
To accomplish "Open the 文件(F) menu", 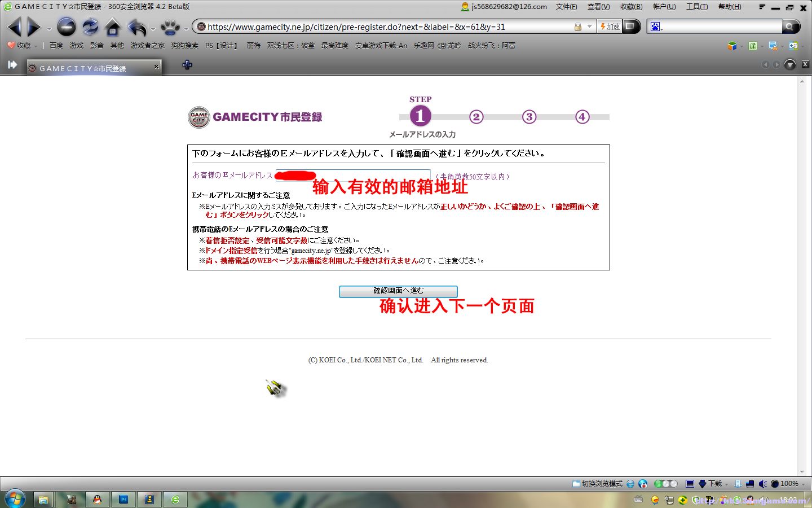I will point(566,7).
